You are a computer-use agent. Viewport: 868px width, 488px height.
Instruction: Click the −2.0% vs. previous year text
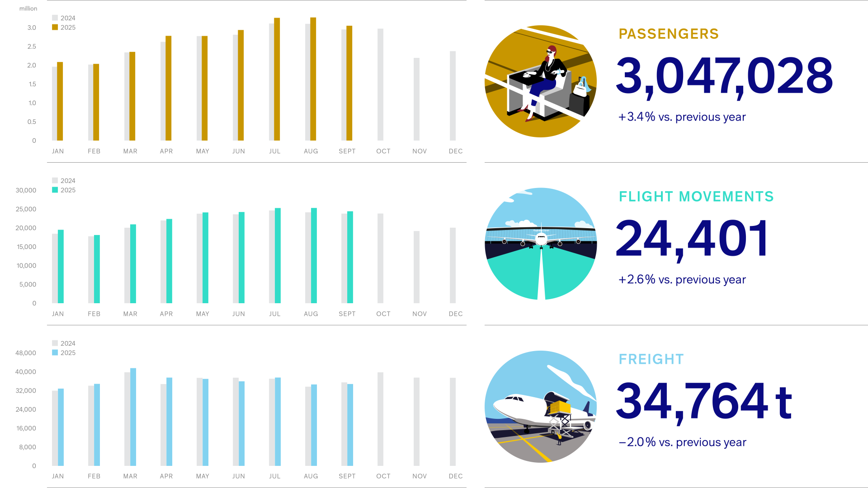[x=682, y=442]
